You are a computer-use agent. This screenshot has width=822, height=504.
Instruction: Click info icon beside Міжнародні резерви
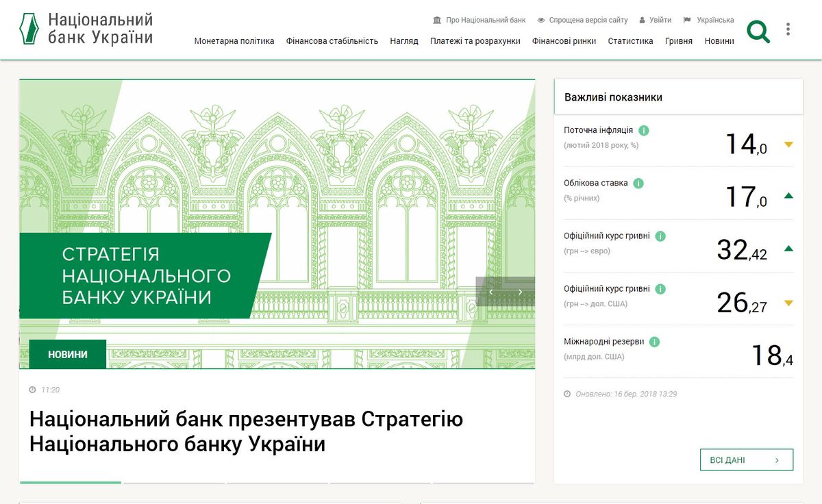[x=655, y=342]
